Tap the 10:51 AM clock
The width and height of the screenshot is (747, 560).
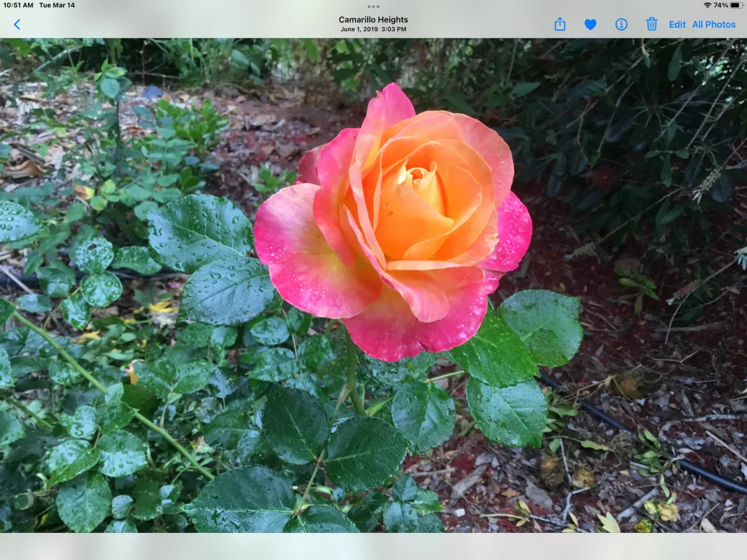point(18,5)
